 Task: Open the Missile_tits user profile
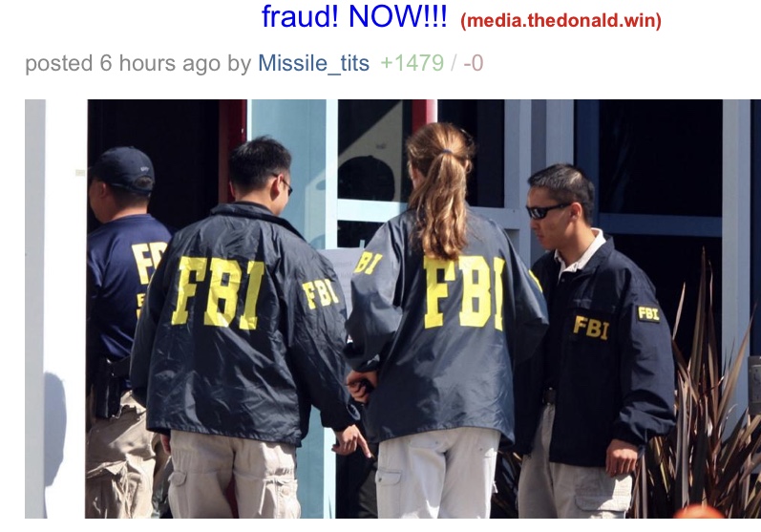click(x=313, y=63)
